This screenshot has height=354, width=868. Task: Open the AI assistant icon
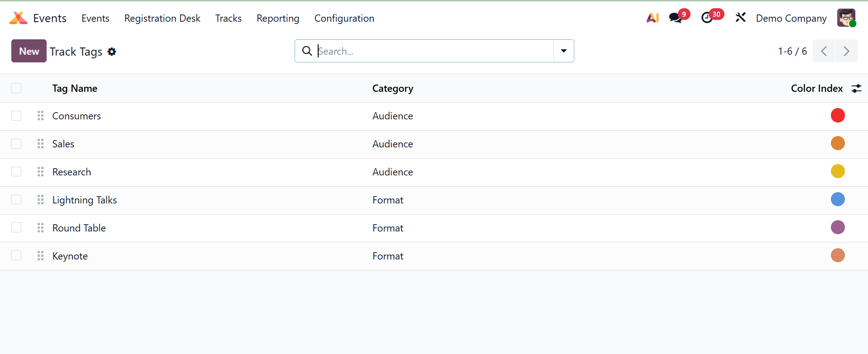pos(652,18)
